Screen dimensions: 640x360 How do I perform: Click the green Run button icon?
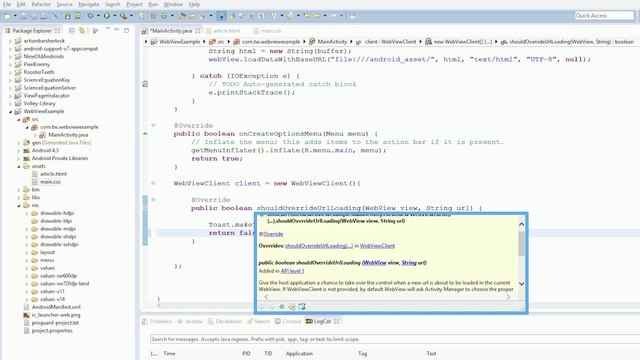click(107, 16)
